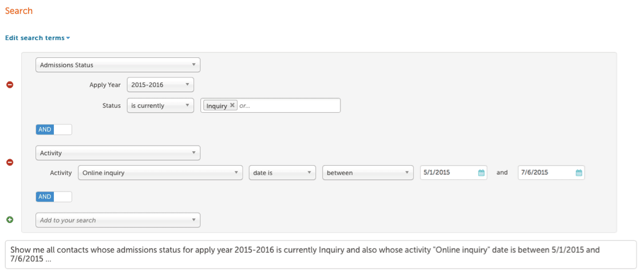Select a different activity than Online inquiry
The width and height of the screenshot is (644, 274).
(x=160, y=173)
